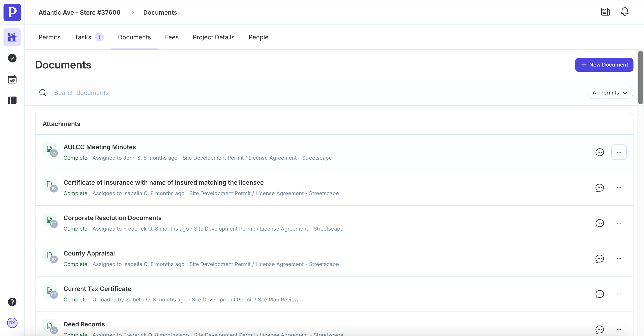Click the New Document button

coord(604,65)
